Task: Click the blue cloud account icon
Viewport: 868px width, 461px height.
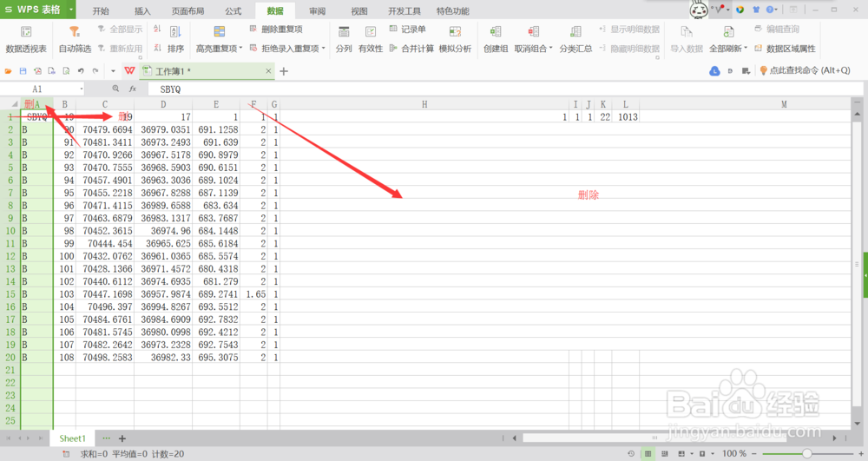Action: coord(714,71)
